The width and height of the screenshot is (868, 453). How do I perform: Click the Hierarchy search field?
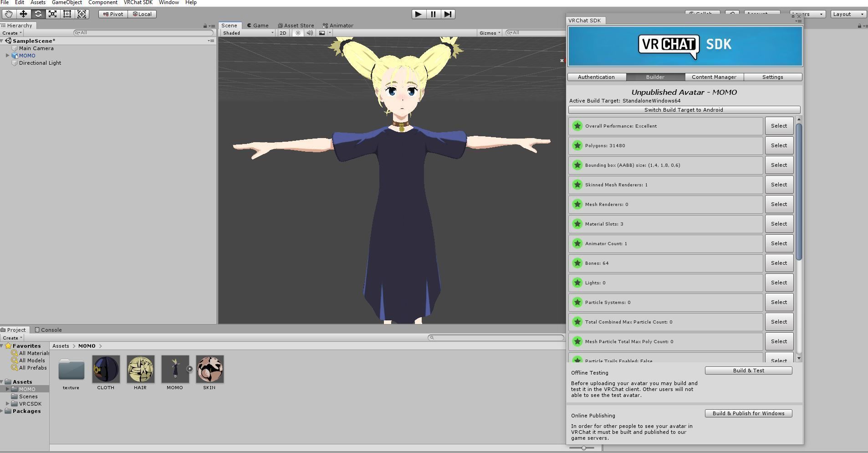(143, 33)
